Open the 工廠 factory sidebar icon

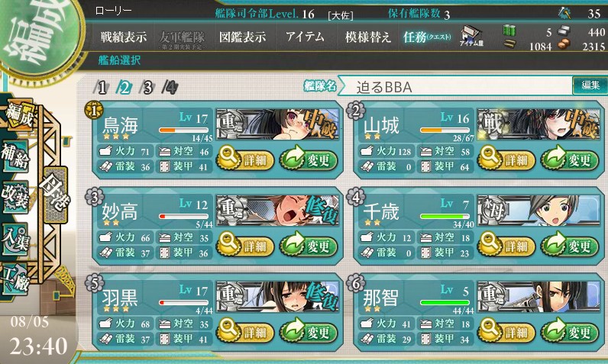15,279
